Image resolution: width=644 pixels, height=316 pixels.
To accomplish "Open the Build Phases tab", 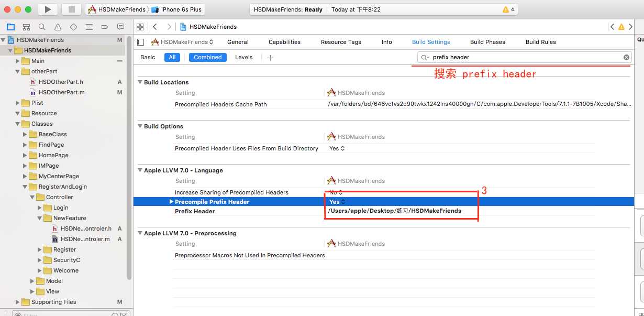I will pyautogui.click(x=487, y=42).
